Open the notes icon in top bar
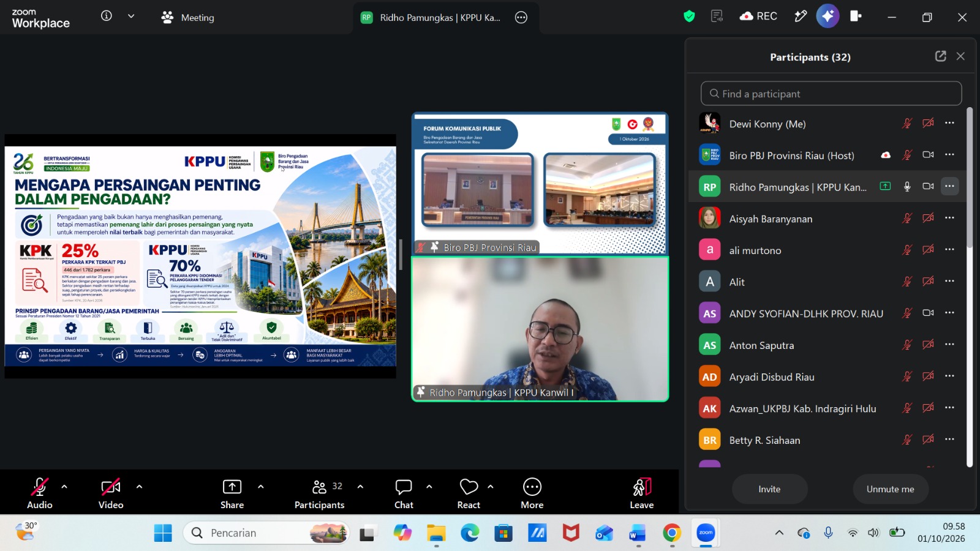Screen dimensions: 980x551 tap(717, 17)
